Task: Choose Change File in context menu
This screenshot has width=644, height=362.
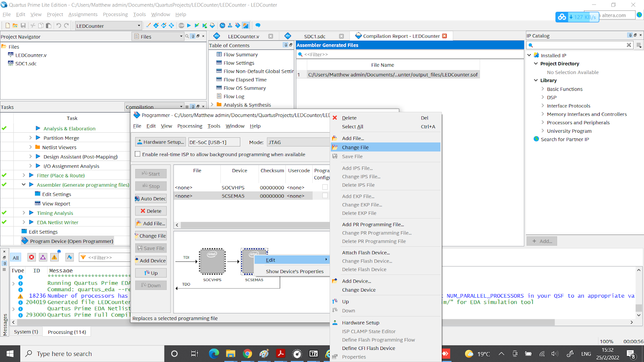Action: tap(386, 147)
